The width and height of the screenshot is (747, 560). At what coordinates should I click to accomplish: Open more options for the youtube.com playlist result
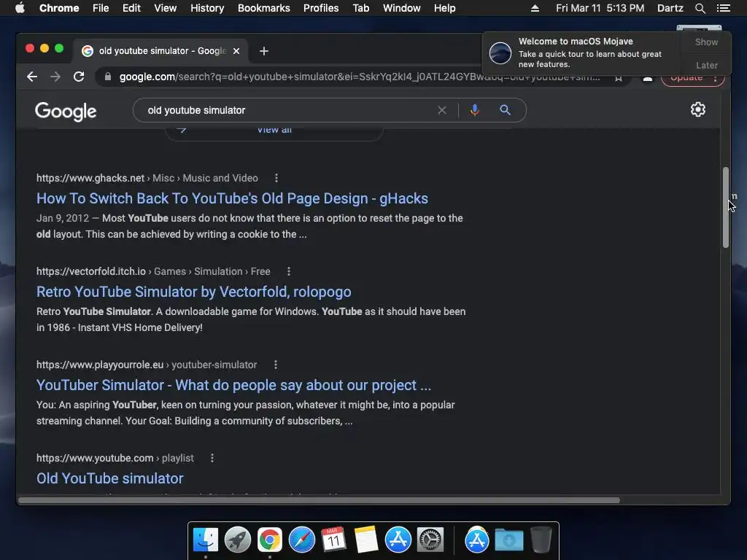coord(212,458)
